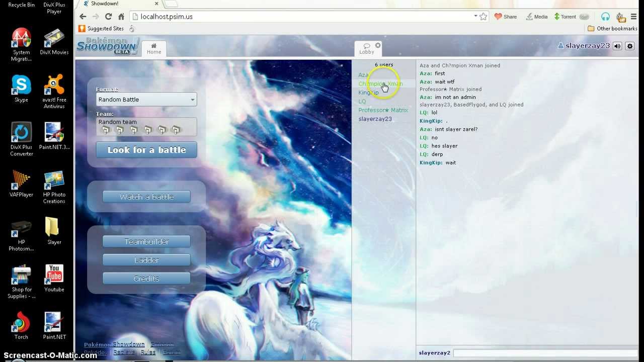Click the headphones extension icon
Screen dimensions: 644x362
pos(605,17)
